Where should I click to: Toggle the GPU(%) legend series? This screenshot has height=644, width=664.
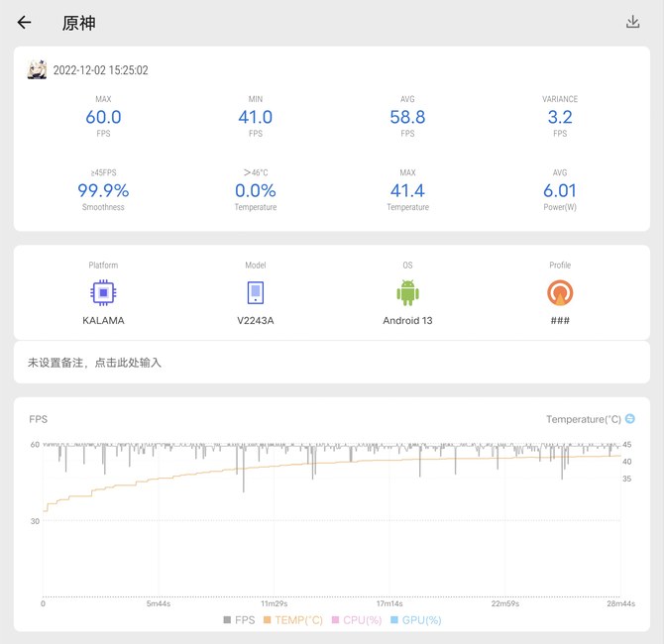[415, 620]
